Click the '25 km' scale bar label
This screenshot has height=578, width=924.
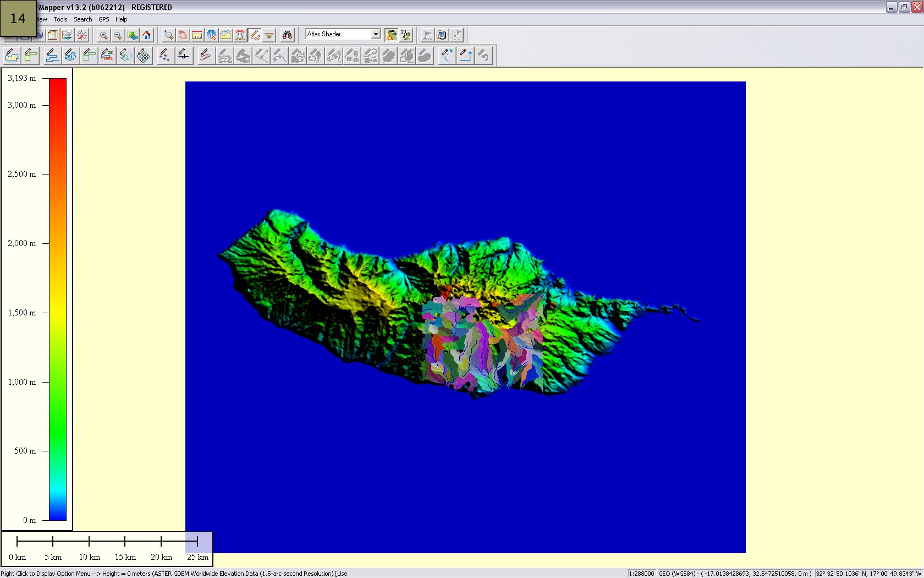pyautogui.click(x=197, y=557)
